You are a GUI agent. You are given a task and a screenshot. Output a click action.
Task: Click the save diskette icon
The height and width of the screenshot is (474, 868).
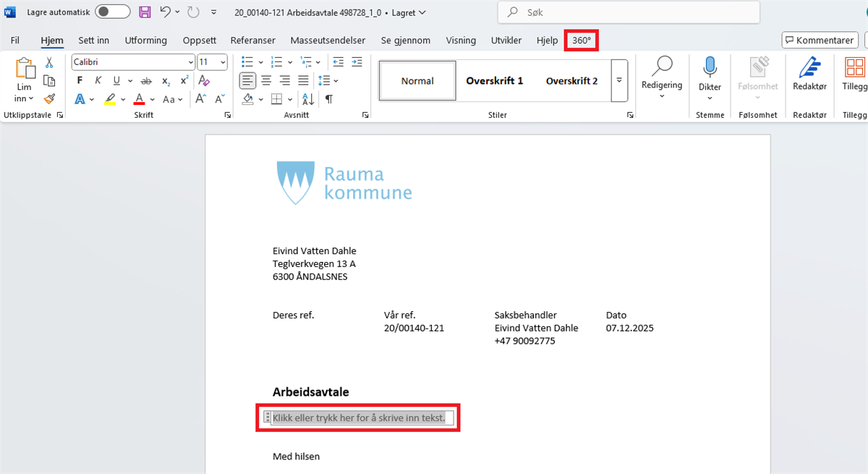tap(145, 12)
